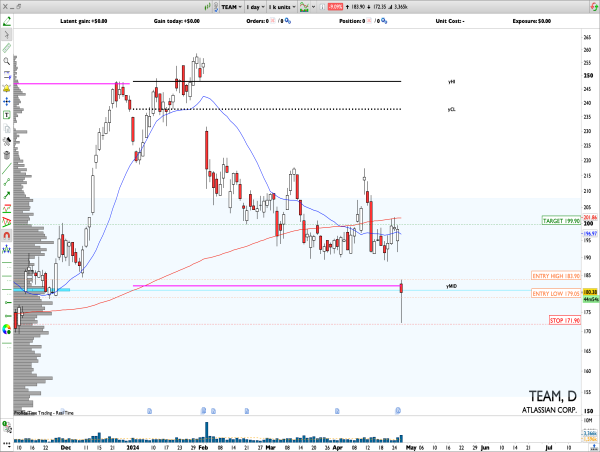Click the blue arrow shift-chart tool
Screen dimensions: 600x452
coord(7,75)
